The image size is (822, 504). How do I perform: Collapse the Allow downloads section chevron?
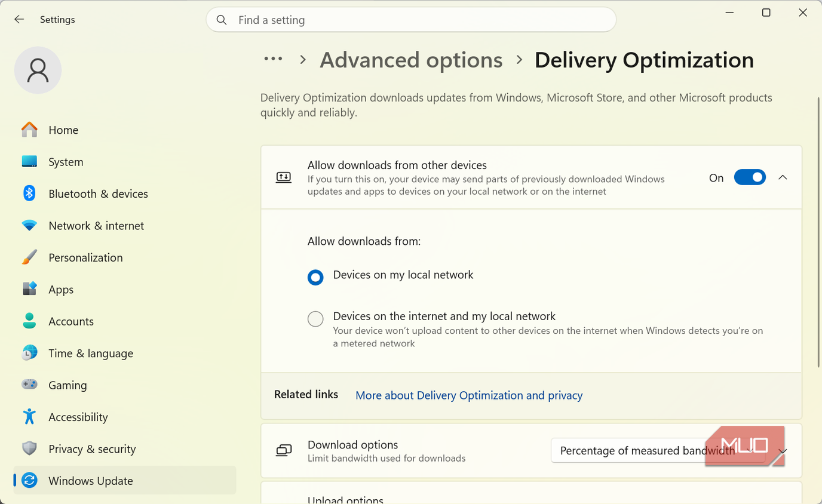783,177
